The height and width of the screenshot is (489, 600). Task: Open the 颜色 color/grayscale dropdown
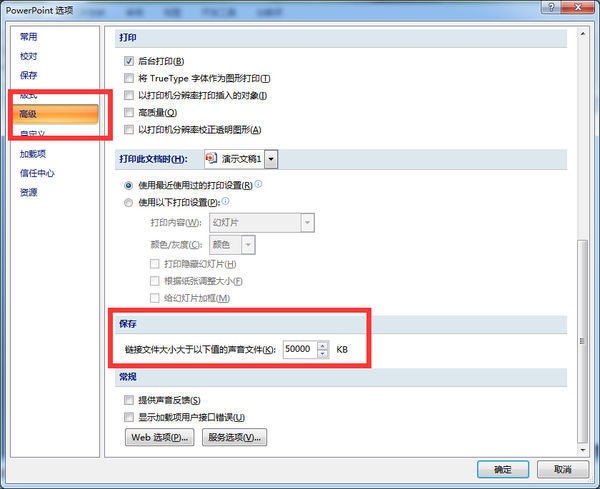pyautogui.click(x=247, y=244)
